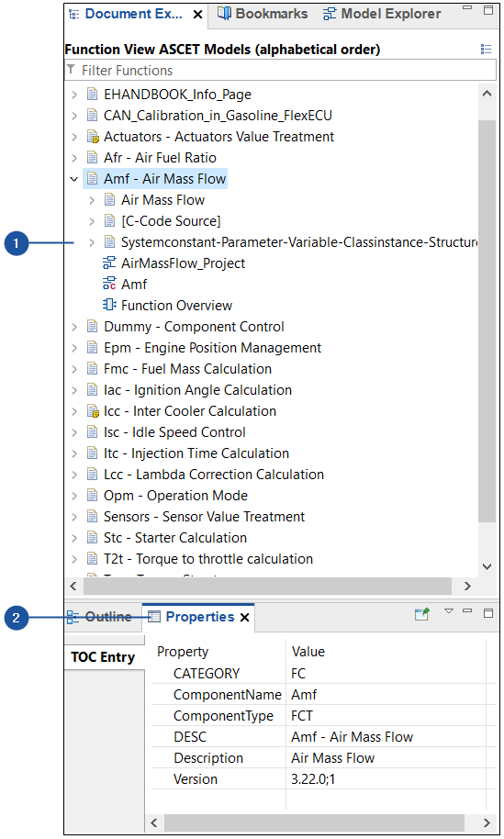Expand Lcc - Lambda Correction Calculation node
Viewport: 504px width, 839px height.
pyautogui.click(x=74, y=475)
